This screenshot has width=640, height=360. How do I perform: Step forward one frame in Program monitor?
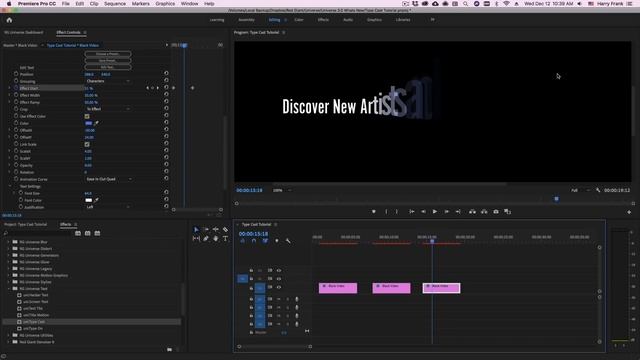pyautogui.click(x=447, y=211)
